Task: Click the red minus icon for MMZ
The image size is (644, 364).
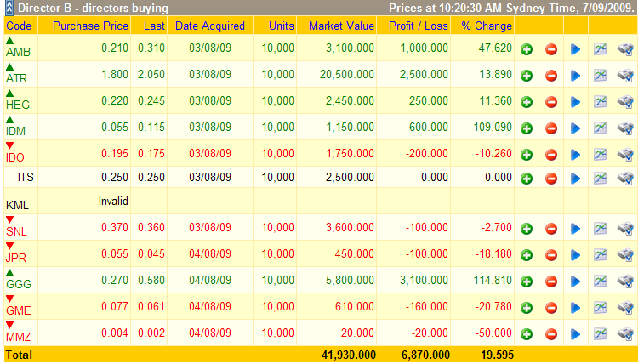Action: click(550, 335)
